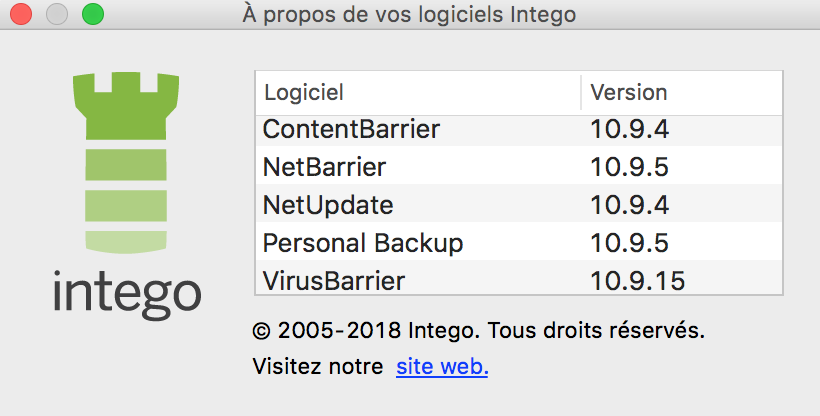
Task: Click version 10.9.4 beside ContentBarrier
Action: pos(630,129)
